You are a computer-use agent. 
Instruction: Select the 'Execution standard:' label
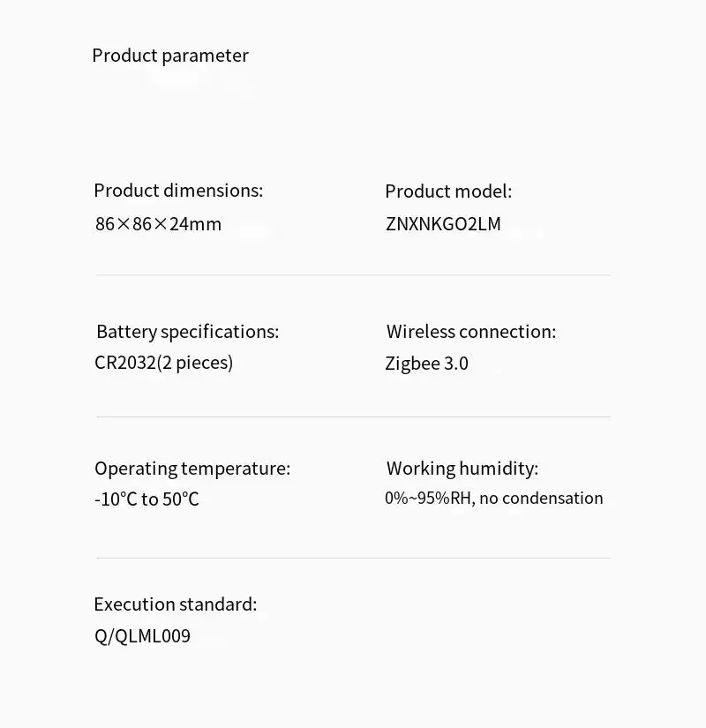pyautogui.click(x=176, y=604)
